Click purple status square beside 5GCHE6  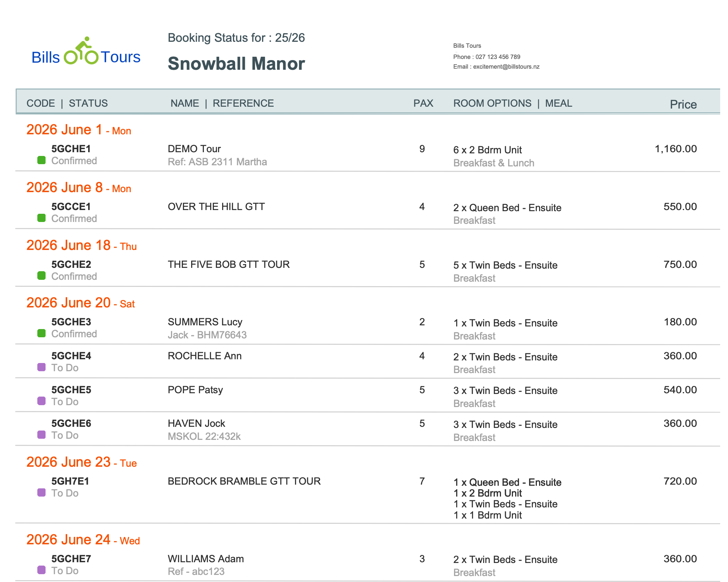[x=41, y=435]
